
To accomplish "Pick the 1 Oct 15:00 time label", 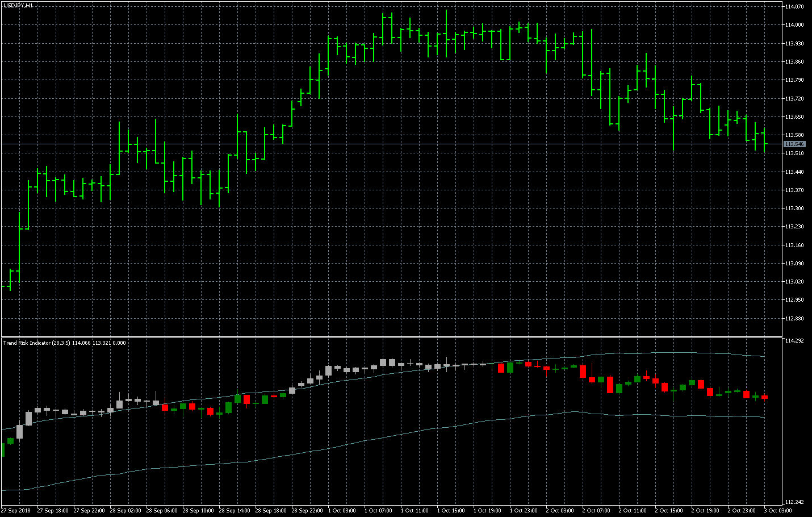I will (x=451, y=511).
